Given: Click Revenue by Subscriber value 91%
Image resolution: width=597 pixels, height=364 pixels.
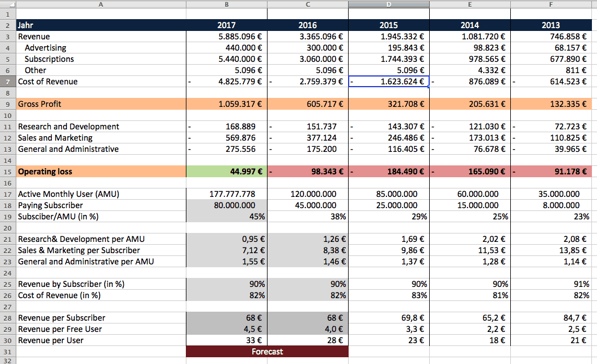Looking at the screenshot, I should coord(551,284).
